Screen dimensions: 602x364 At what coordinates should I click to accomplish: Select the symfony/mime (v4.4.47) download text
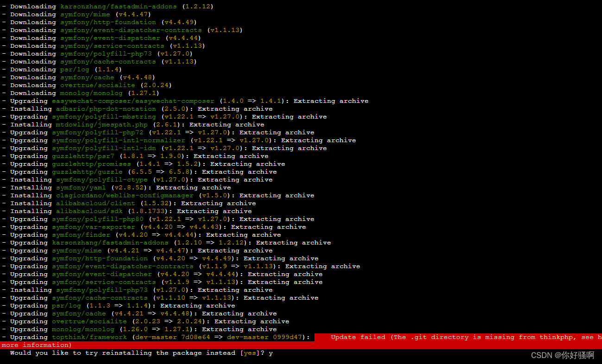[76, 14]
